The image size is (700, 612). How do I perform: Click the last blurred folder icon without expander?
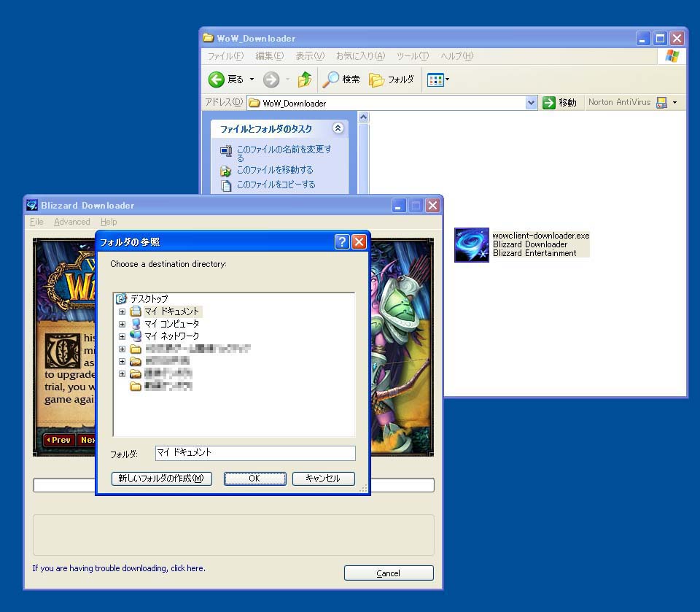(x=136, y=387)
